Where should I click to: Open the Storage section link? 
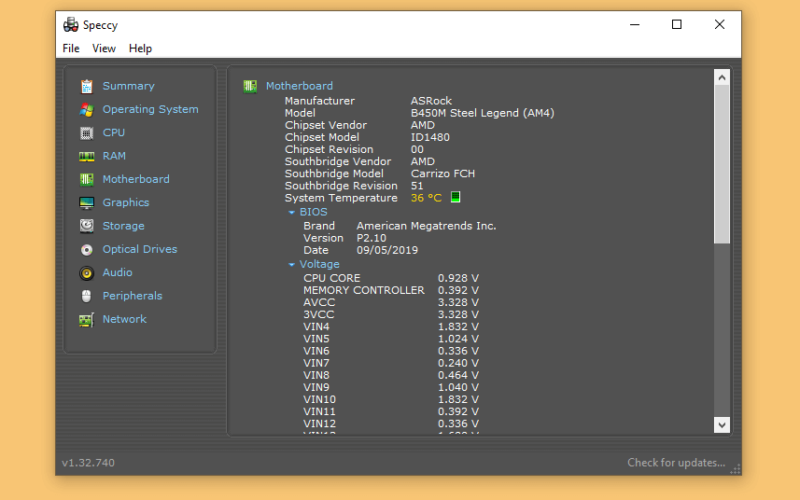123,226
